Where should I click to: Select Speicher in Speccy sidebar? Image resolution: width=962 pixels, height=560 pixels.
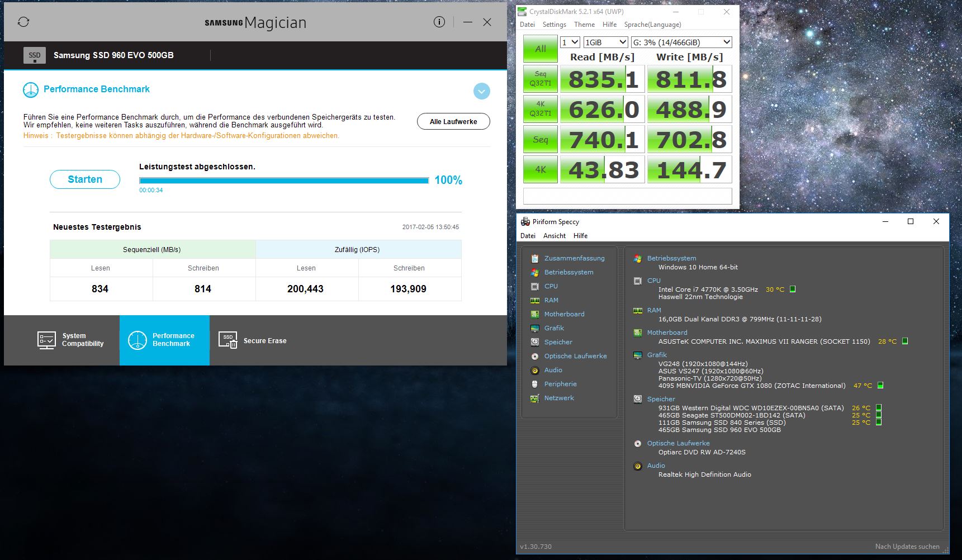558,342
